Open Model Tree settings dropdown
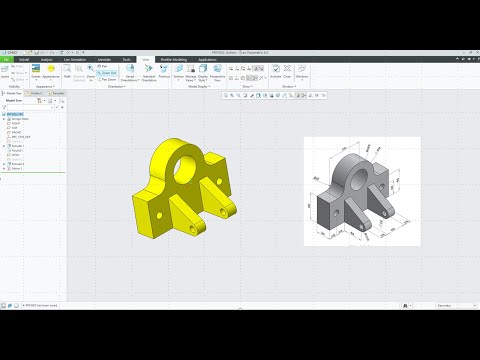This screenshot has height=360, width=480. tap(41, 101)
